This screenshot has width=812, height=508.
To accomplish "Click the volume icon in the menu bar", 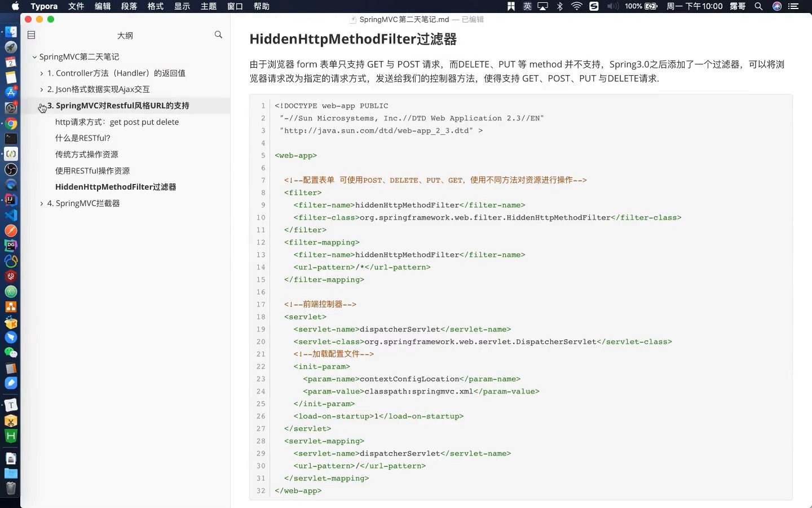I will (612, 6).
